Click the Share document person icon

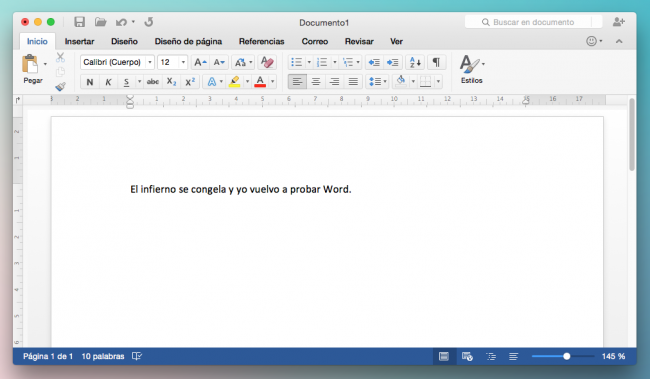click(618, 22)
